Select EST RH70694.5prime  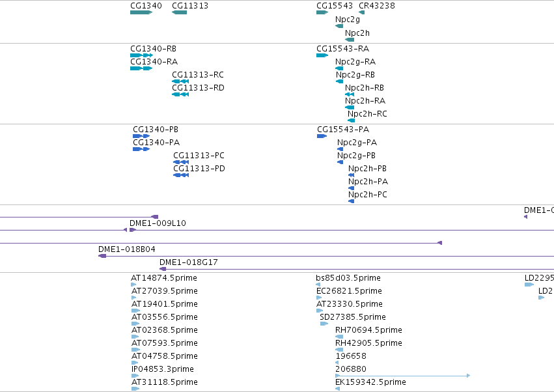click(339, 337)
